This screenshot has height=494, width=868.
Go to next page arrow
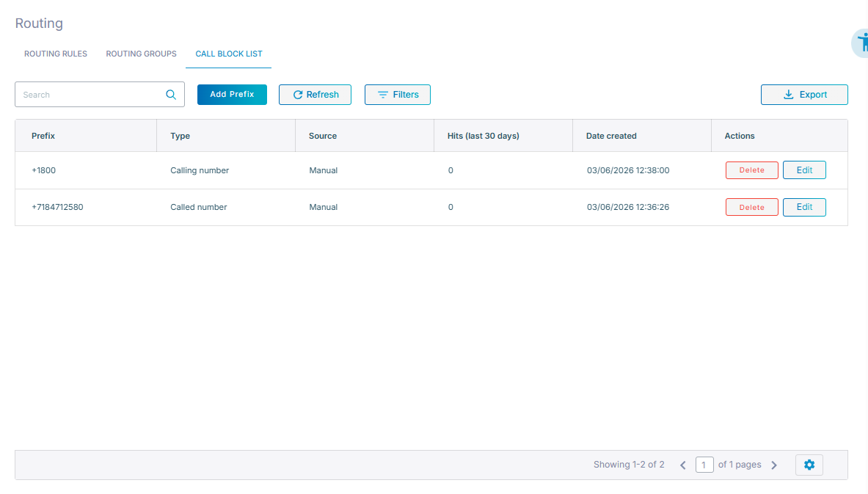coord(774,465)
